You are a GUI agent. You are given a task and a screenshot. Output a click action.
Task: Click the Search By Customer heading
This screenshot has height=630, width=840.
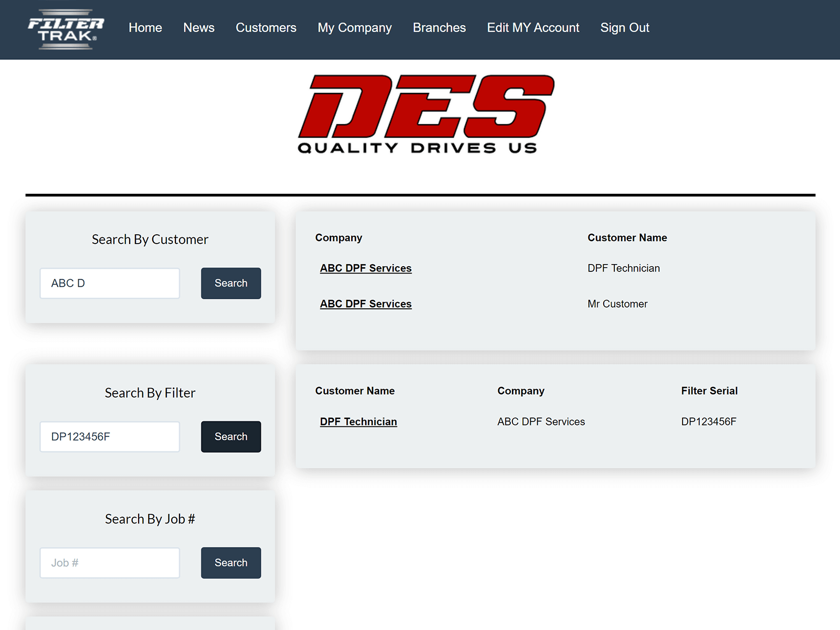150,239
